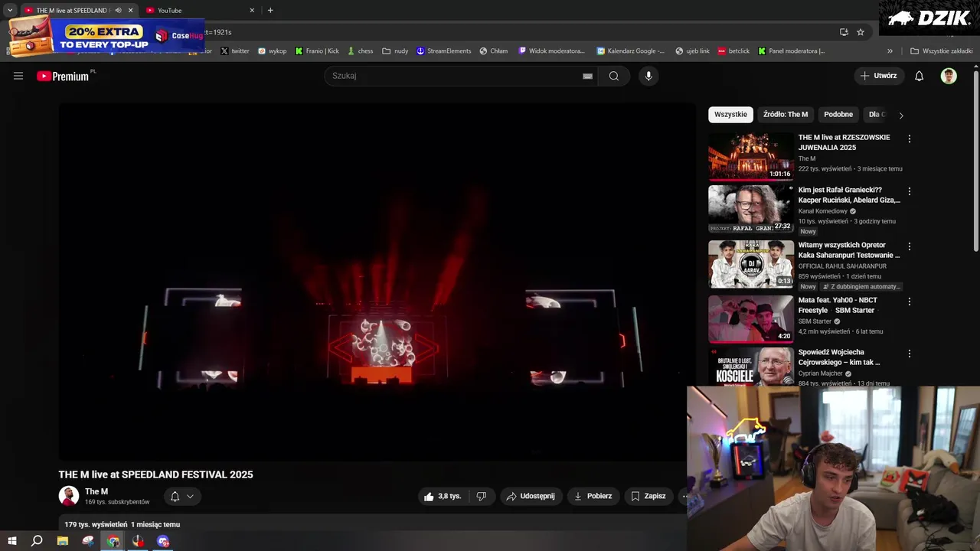Open options for Kaka Saharanpur video
This screenshot has width=980, height=551.
(x=910, y=246)
